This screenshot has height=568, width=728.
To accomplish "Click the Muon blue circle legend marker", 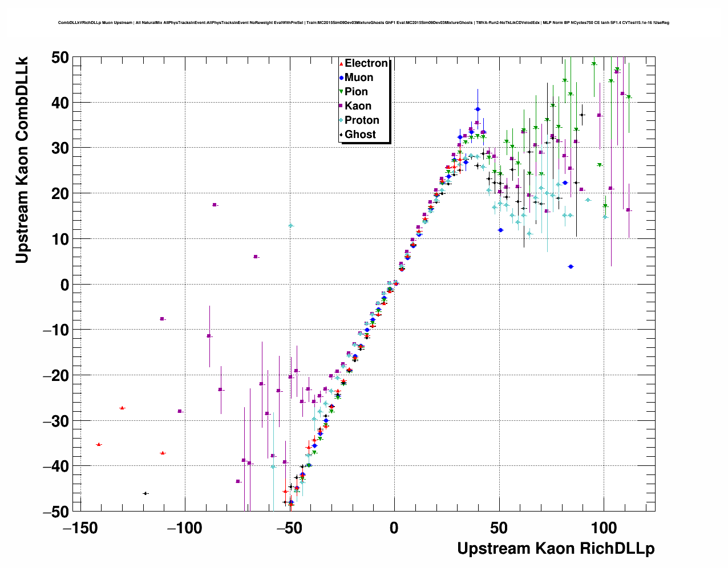I will pos(341,78).
